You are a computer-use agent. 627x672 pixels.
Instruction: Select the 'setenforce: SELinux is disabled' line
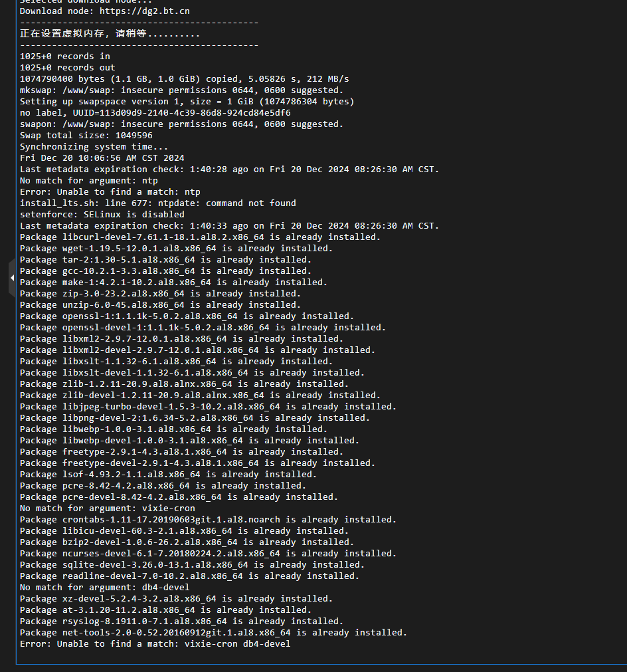[x=102, y=214]
